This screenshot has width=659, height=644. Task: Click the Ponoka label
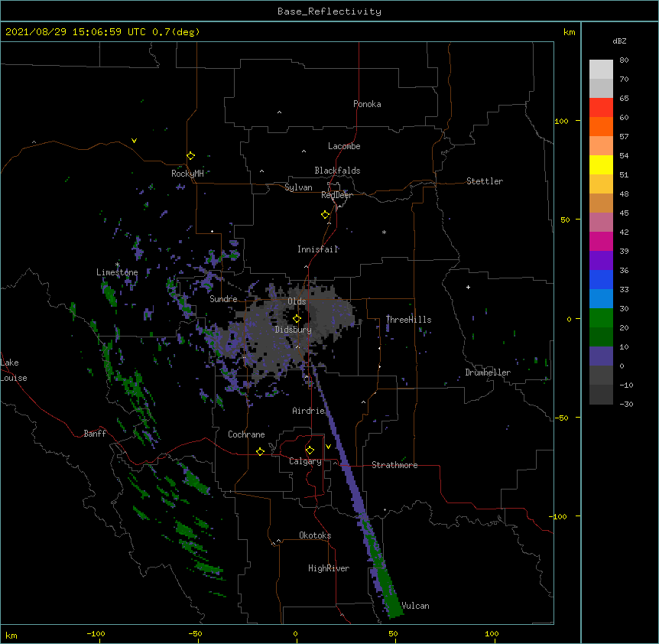click(367, 104)
